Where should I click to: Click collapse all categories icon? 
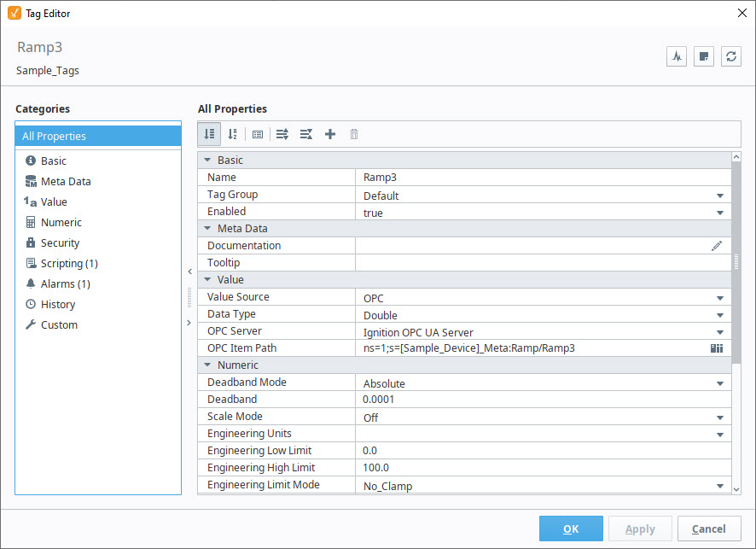pyautogui.click(x=306, y=134)
